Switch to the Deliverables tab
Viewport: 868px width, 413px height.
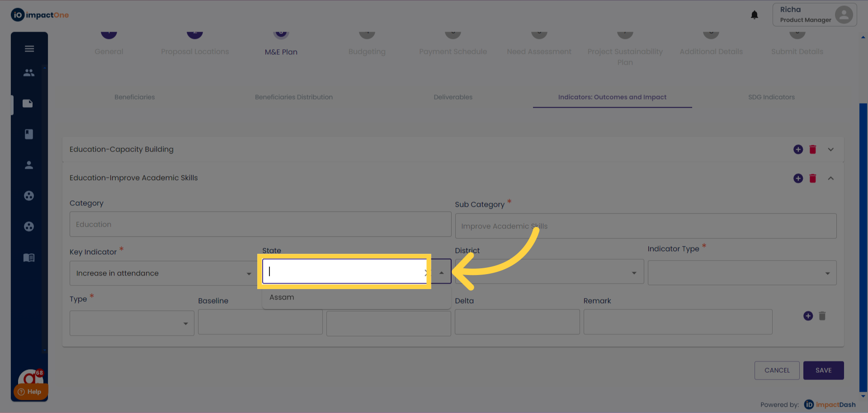tap(453, 97)
